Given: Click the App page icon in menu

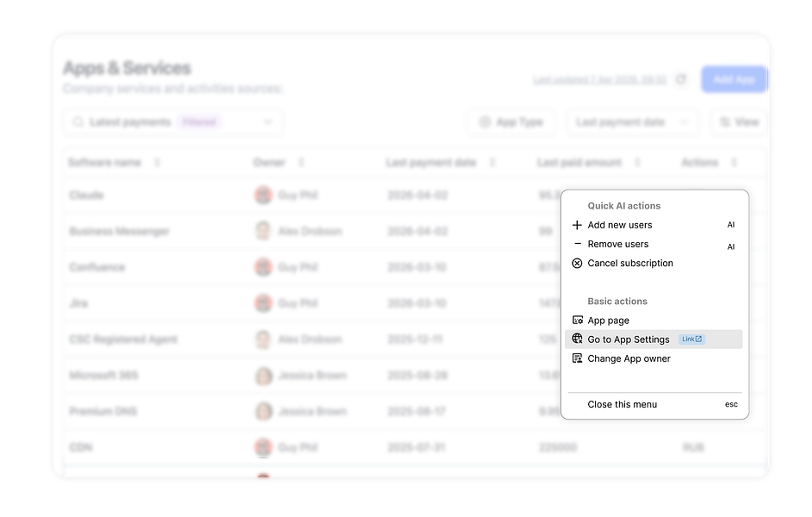Looking at the screenshot, I should pos(578,321).
